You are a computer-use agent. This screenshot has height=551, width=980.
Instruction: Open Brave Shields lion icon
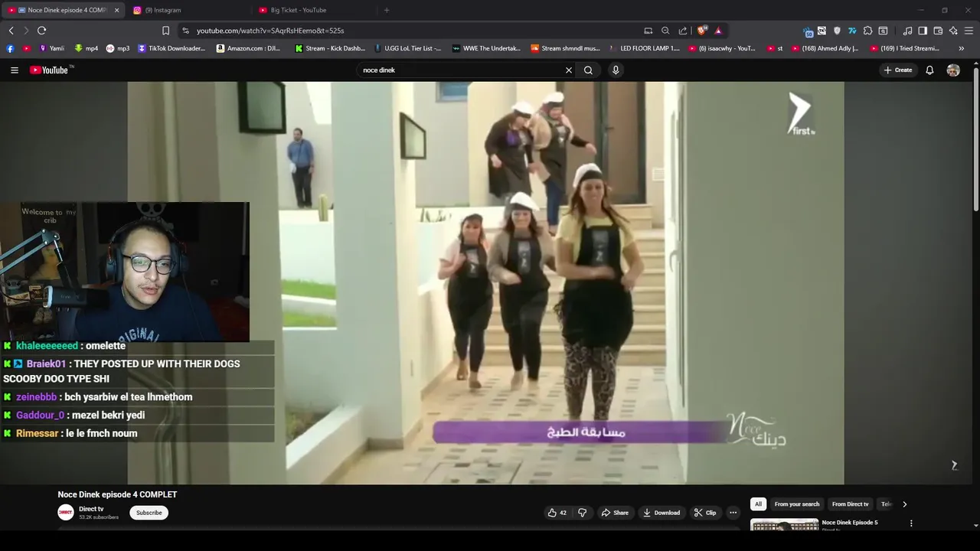701,31
